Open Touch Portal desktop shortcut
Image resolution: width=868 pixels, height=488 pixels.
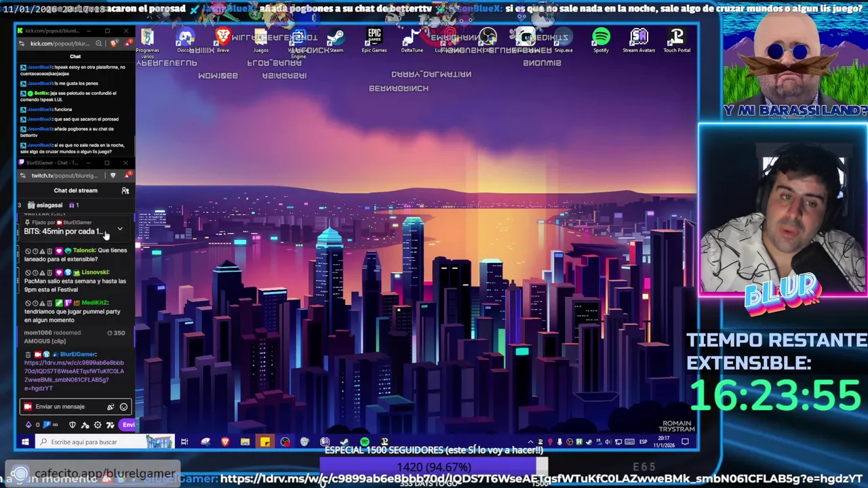[677, 41]
